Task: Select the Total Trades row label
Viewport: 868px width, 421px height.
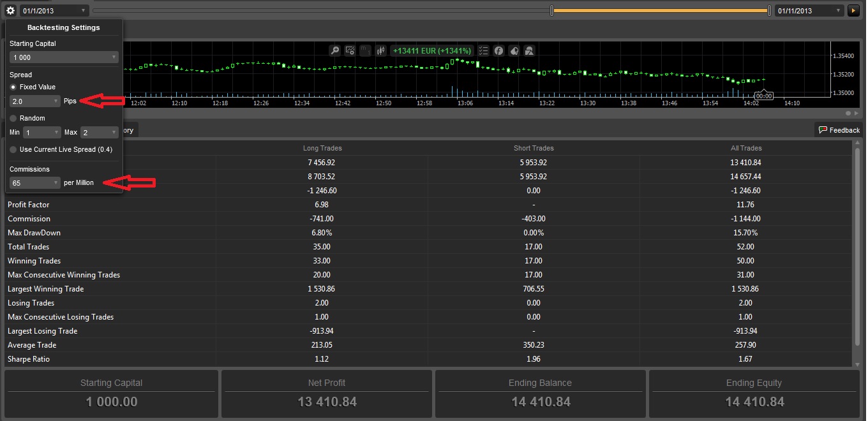Action: (29, 247)
